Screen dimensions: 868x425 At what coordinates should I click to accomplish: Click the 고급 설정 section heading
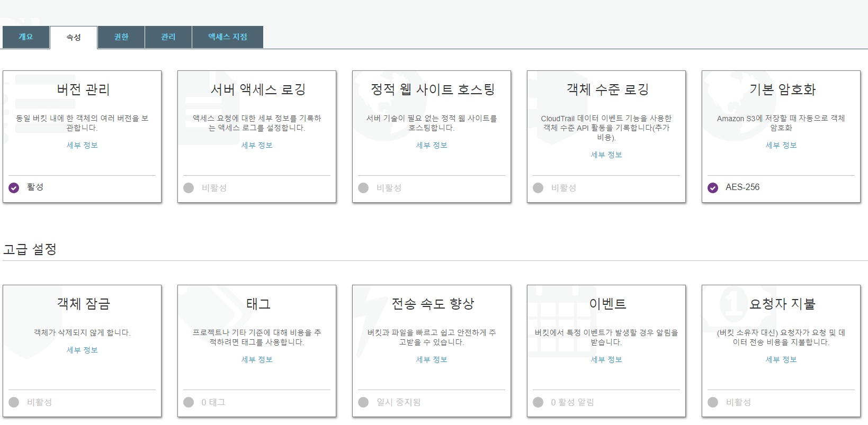coord(30,249)
